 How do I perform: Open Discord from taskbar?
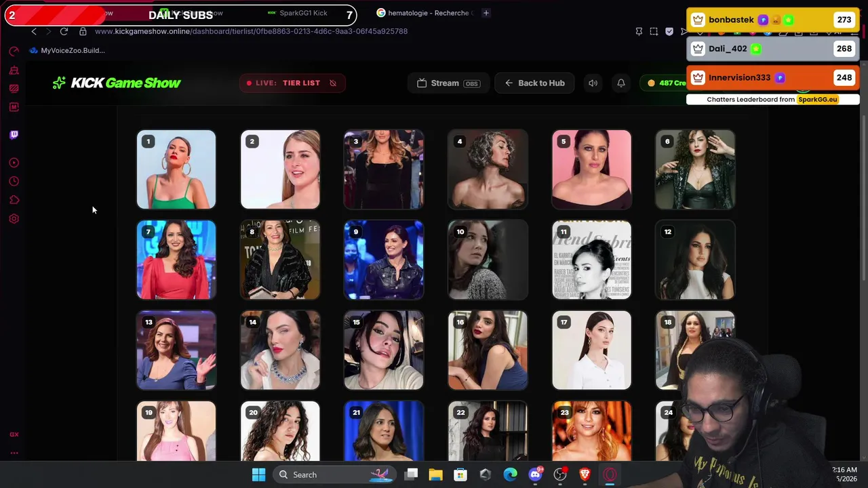[535, 474]
